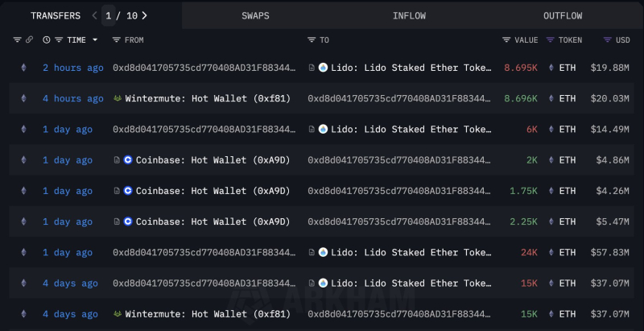Open the FROM column filter icon
This screenshot has height=331, width=644.
(116, 39)
